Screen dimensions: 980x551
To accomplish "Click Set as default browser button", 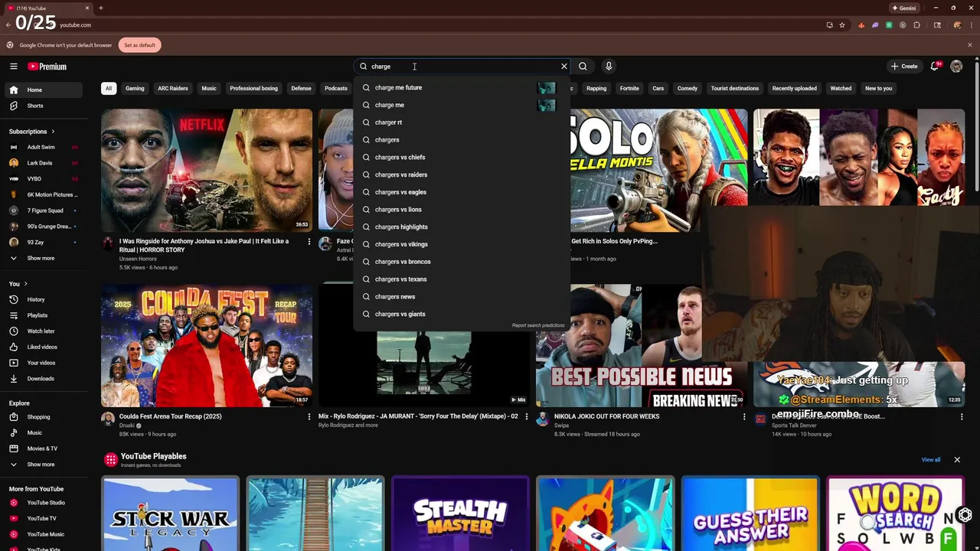I will click(139, 45).
